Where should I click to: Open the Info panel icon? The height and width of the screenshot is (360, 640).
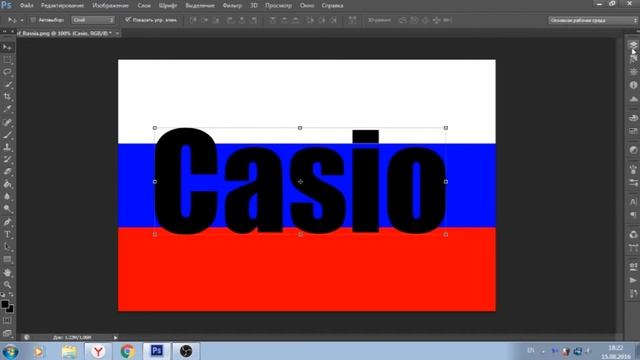[x=633, y=85]
